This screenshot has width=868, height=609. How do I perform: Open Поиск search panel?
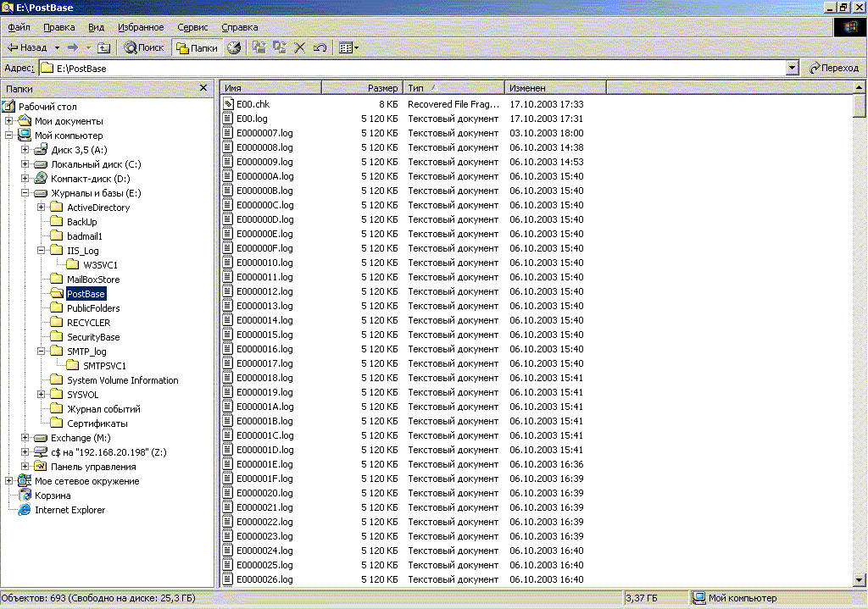(144, 47)
